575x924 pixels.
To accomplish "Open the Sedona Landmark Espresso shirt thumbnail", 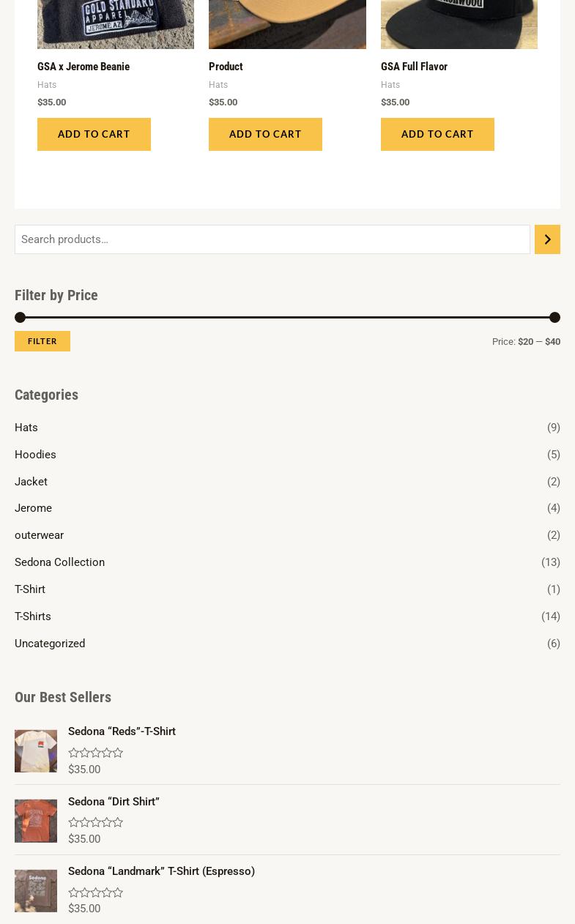I will pyautogui.click(x=36, y=890).
